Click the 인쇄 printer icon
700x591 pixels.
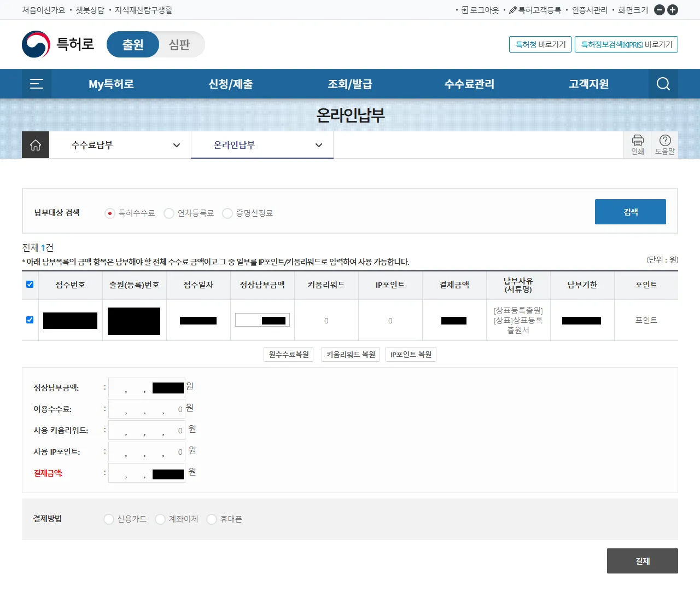pyautogui.click(x=638, y=144)
